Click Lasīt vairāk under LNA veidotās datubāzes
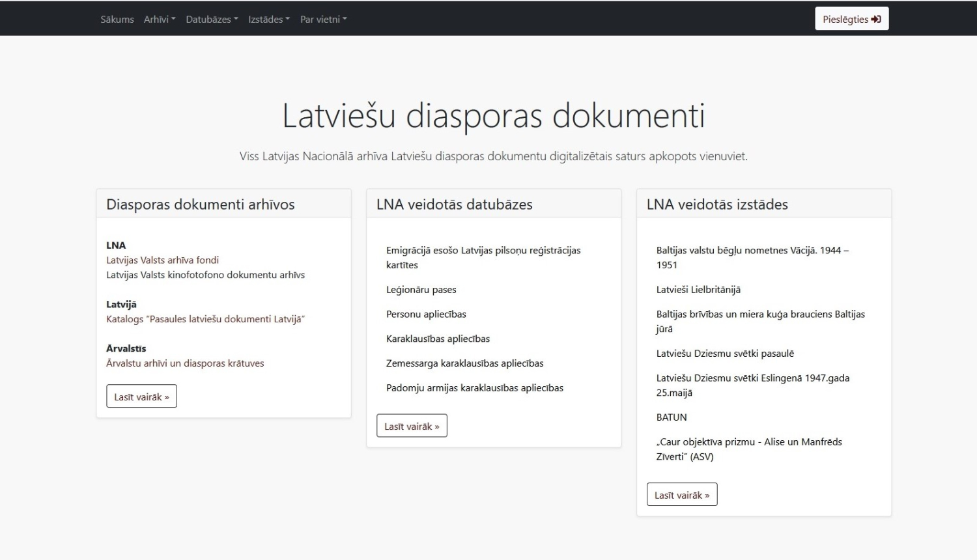 (412, 426)
